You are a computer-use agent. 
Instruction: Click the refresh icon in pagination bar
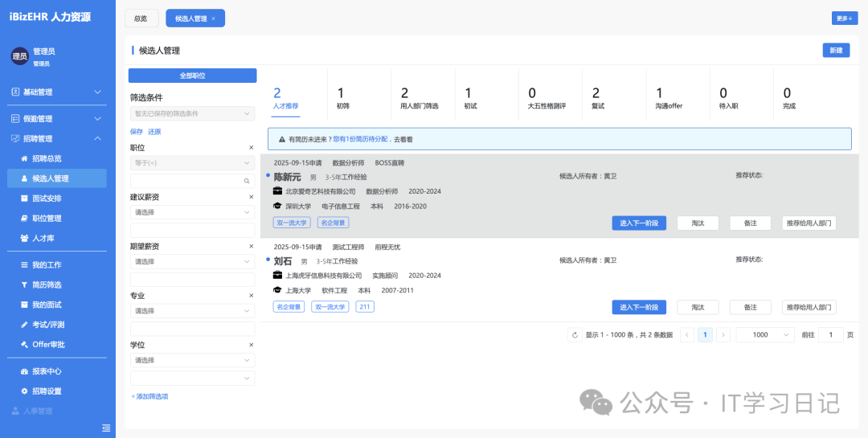click(x=575, y=335)
